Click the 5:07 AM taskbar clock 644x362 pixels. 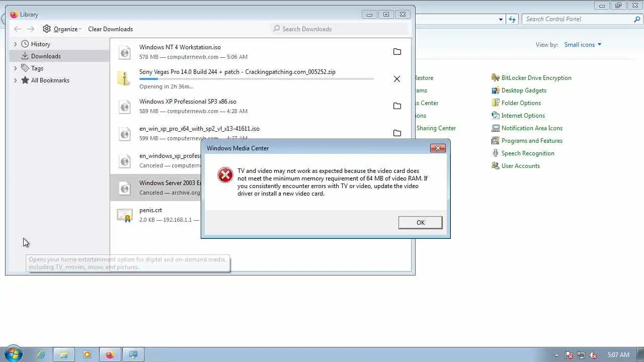[x=618, y=355]
